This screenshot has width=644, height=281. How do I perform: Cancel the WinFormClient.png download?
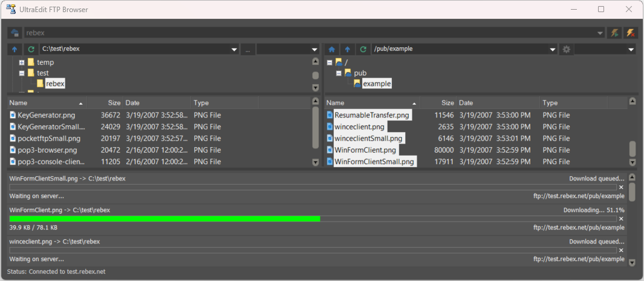[x=621, y=219]
